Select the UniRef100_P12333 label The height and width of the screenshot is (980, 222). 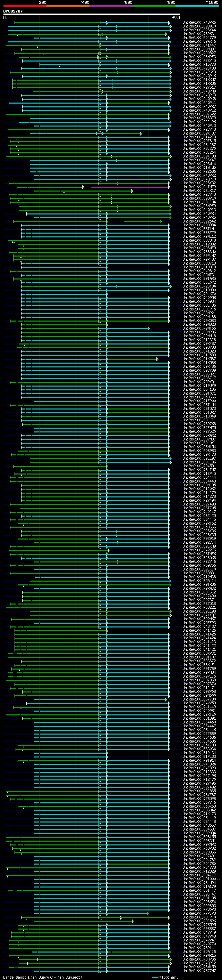[199, 772]
